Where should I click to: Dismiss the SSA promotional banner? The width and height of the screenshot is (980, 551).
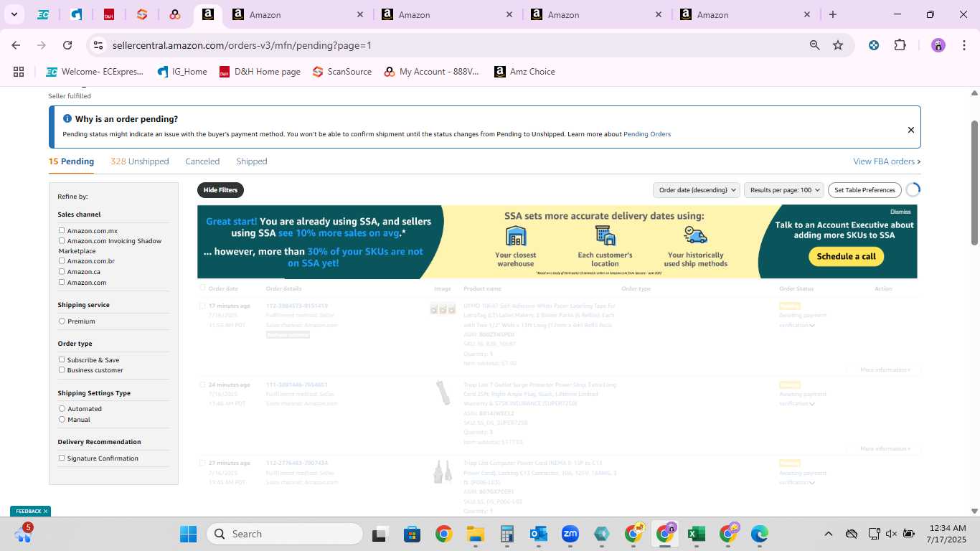point(900,212)
